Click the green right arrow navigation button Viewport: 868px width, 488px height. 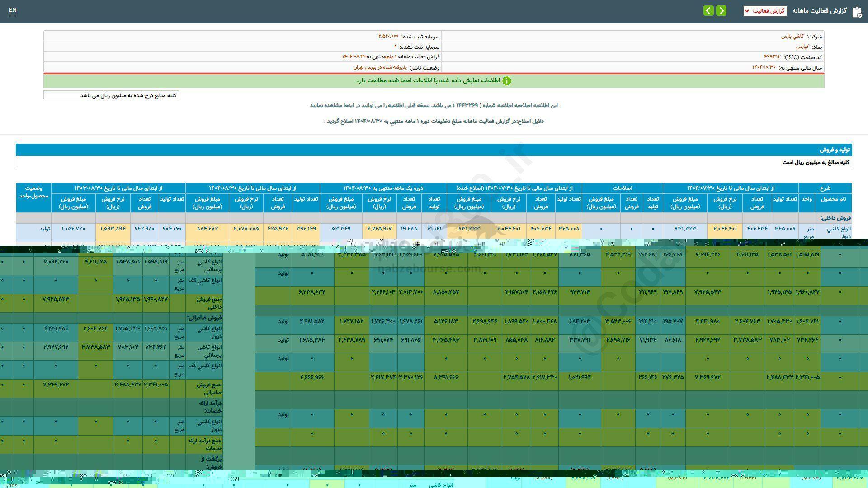pyautogui.click(x=722, y=10)
